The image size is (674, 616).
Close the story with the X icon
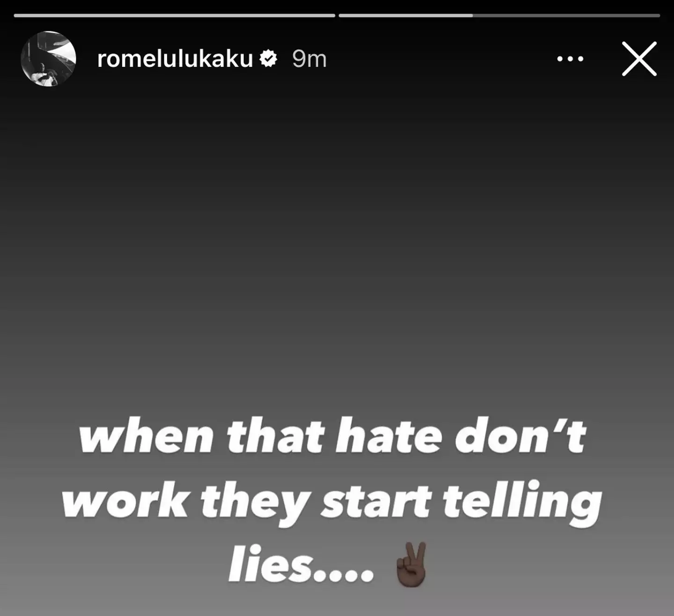click(x=639, y=59)
